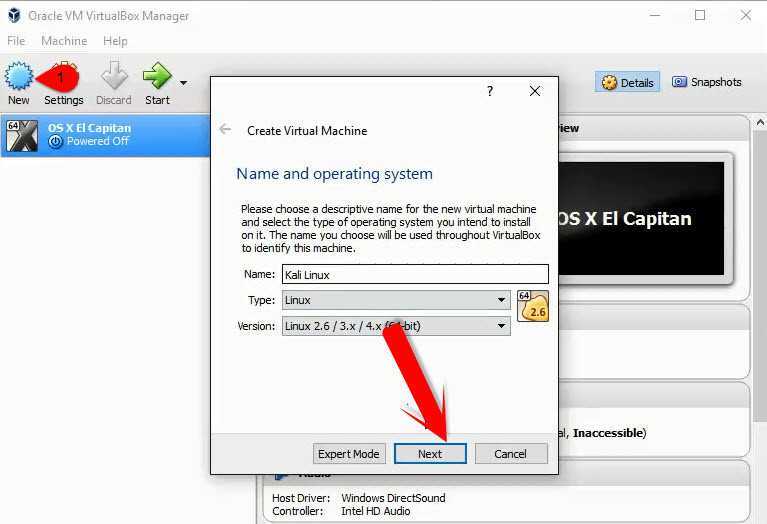Click the New virtual machine icon
767x524 pixels.
pos(19,76)
